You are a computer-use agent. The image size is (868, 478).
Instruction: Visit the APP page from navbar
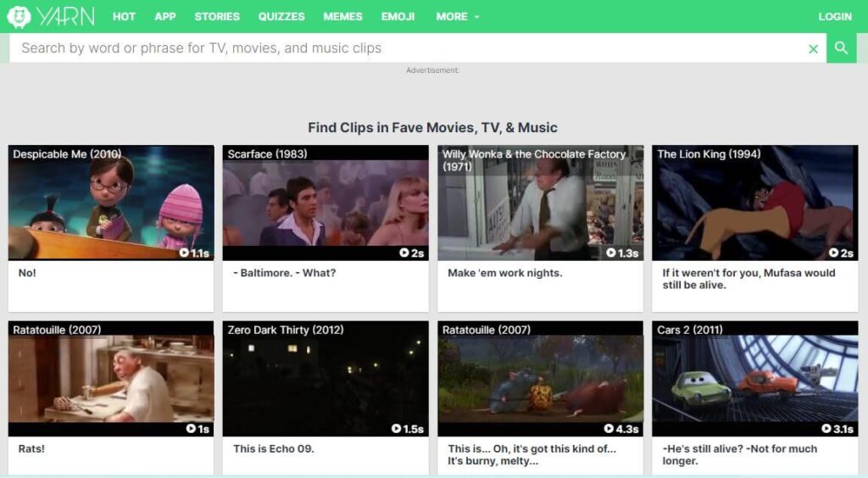(x=165, y=16)
